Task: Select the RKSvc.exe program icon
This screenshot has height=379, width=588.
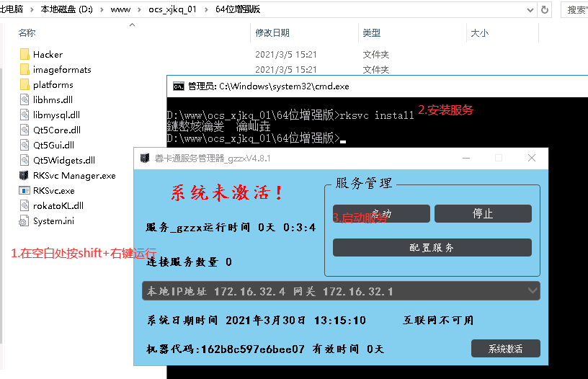Action: [24, 190]
